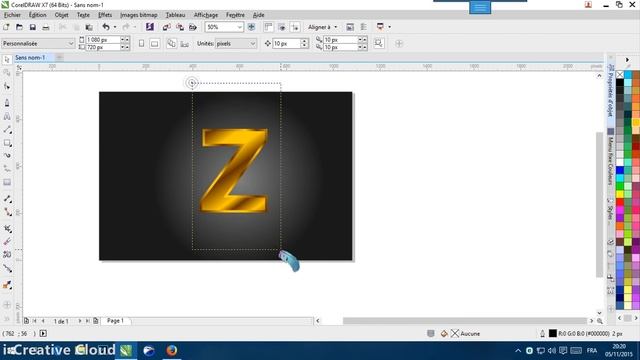The height and width of the screenshot is (360, 640).
Task: Expand the color palette flyout arrow
Action: point(627,60)
